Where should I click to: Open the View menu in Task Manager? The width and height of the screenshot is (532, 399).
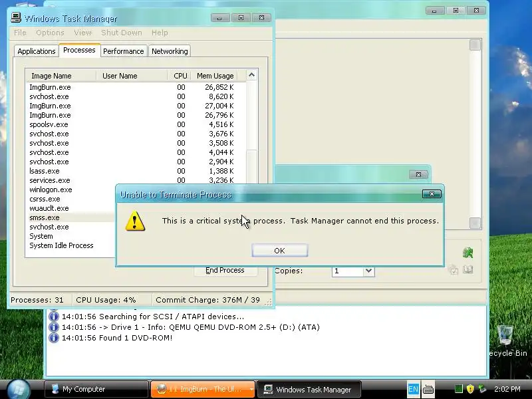(82, 33)
